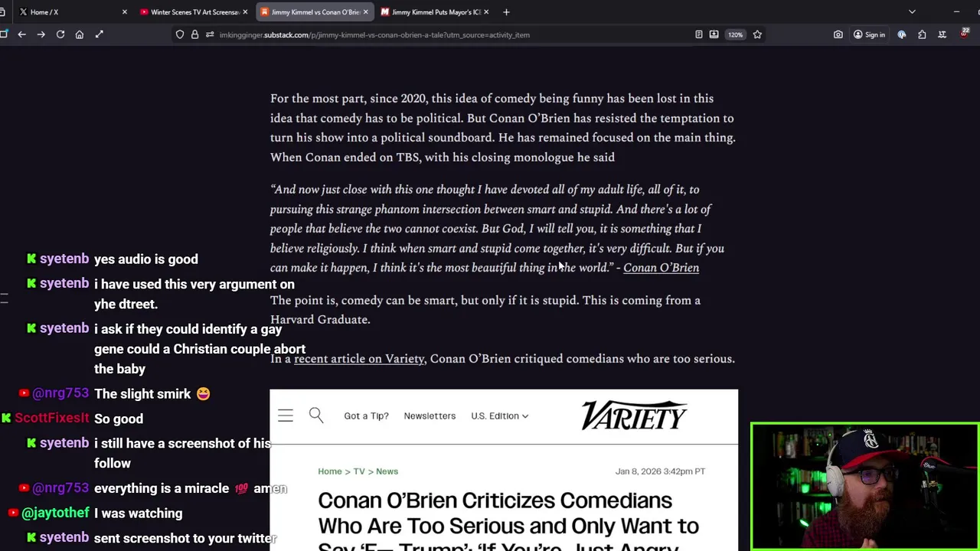This screenshot has height=551, width=980.
Task: Go back to the previous page
Action: [x=21, y=34]
